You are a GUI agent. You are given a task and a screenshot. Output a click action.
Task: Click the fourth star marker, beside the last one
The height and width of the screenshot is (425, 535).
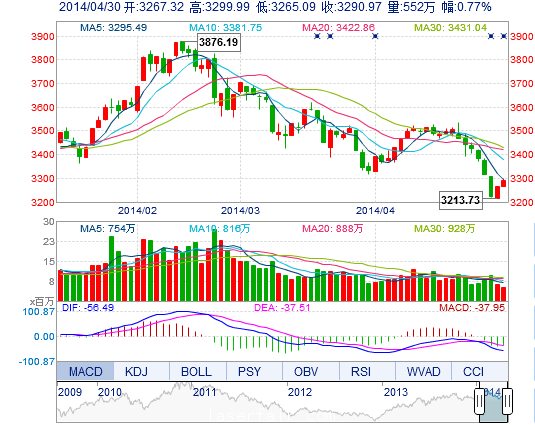491,36
